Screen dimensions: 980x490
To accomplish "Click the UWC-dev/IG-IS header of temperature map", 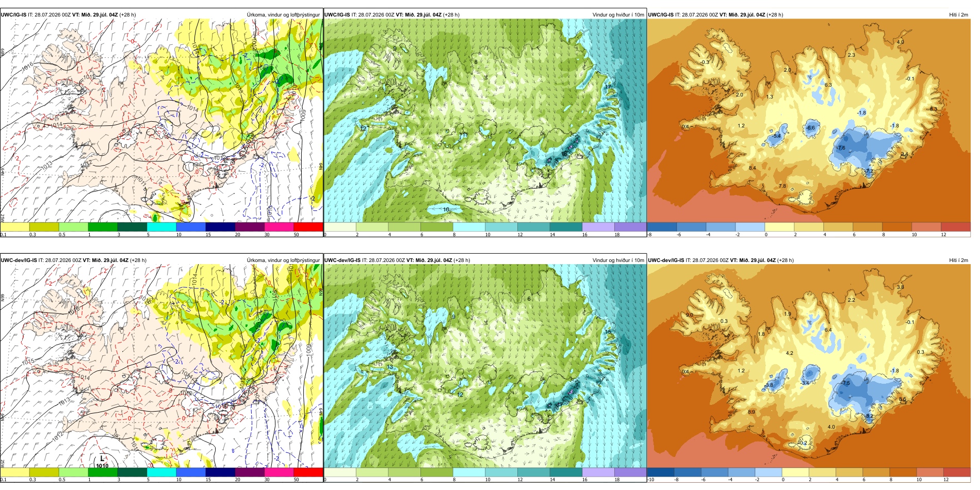I will 666,260.
